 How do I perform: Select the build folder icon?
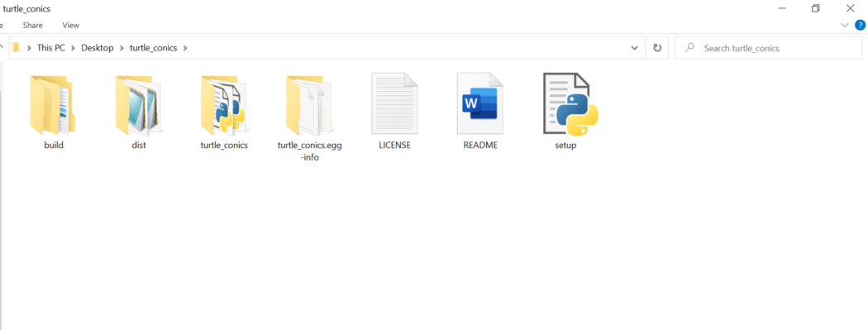click(x=53, y=105)
